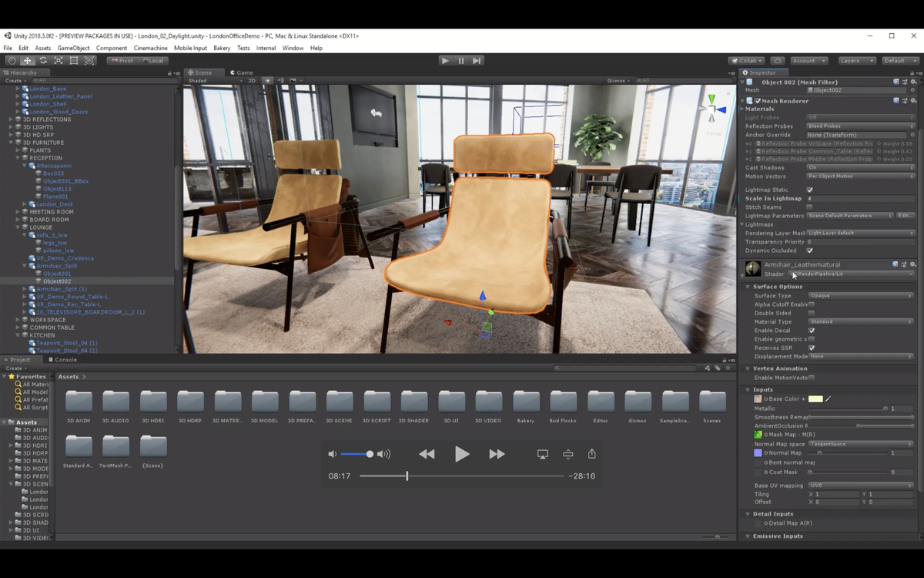Image resolution: width=924 pixels, height=578 pixels.
Task: Open the Cinemachine menu
Action: point(151,48)
